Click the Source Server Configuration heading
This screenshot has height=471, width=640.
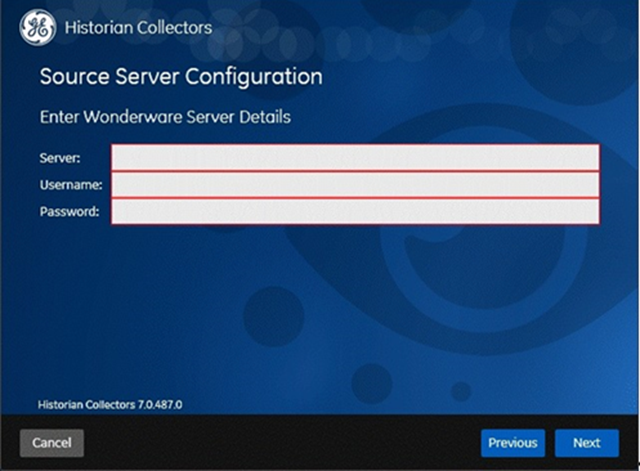pyautogui.click(x=181, y=77)
